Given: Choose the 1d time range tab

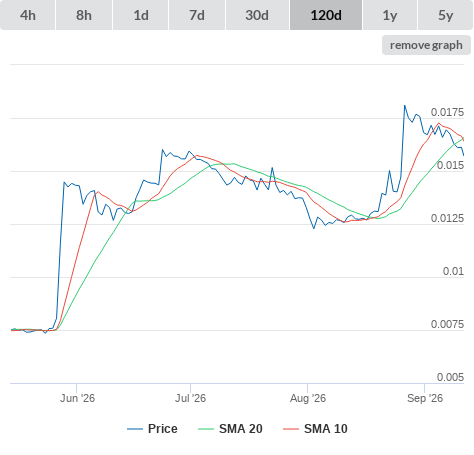Looking at the screenshot, I should (x=141, y=15).
